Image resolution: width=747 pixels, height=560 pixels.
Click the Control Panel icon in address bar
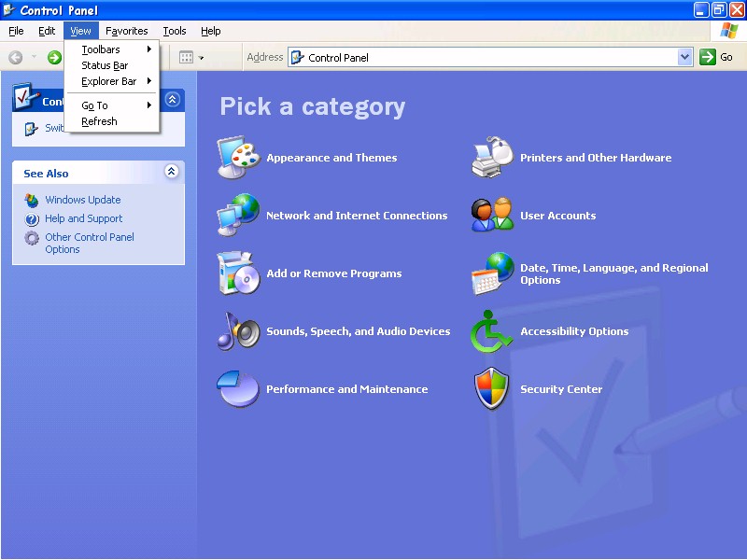click(297, 58)
